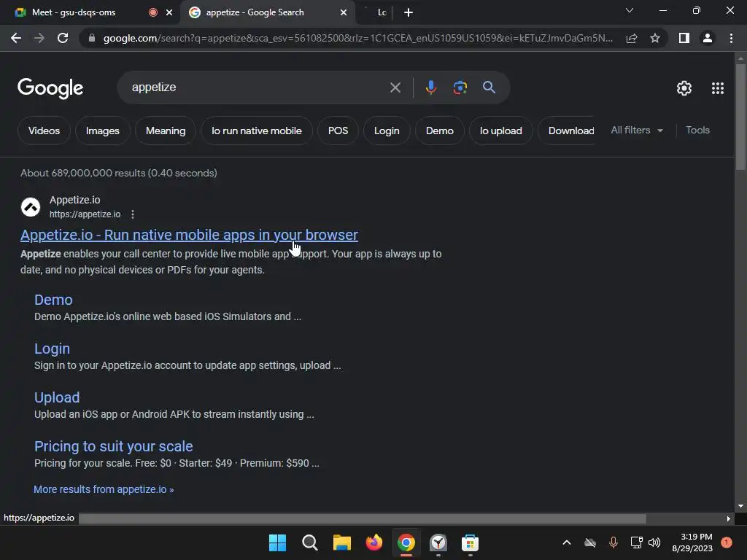Select the POS filter chip

click(x=338, y=131)
